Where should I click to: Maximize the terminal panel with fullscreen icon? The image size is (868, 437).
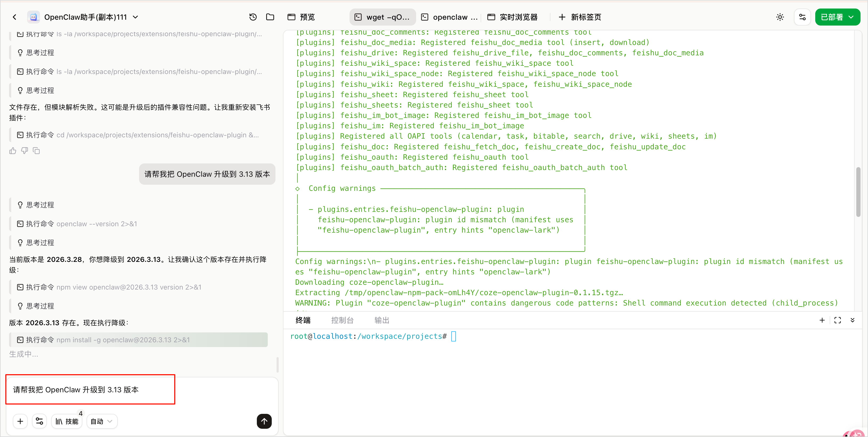tap(838, 320)
